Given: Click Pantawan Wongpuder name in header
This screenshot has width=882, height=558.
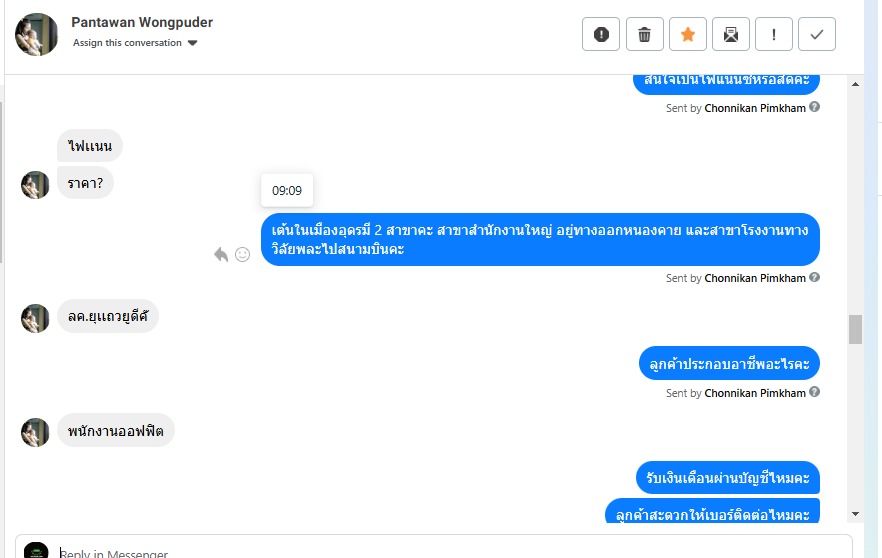Looking at the screenshot, I should [142, 22].
